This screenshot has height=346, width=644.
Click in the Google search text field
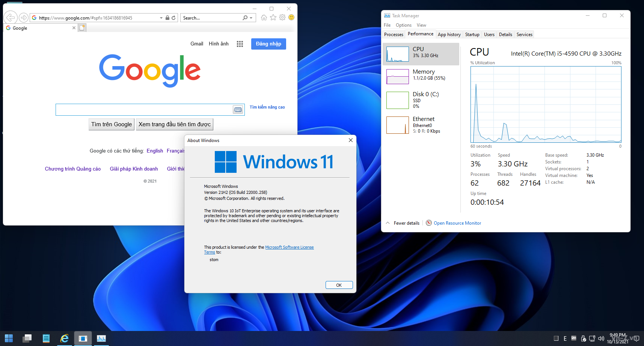tap(145, 110)
